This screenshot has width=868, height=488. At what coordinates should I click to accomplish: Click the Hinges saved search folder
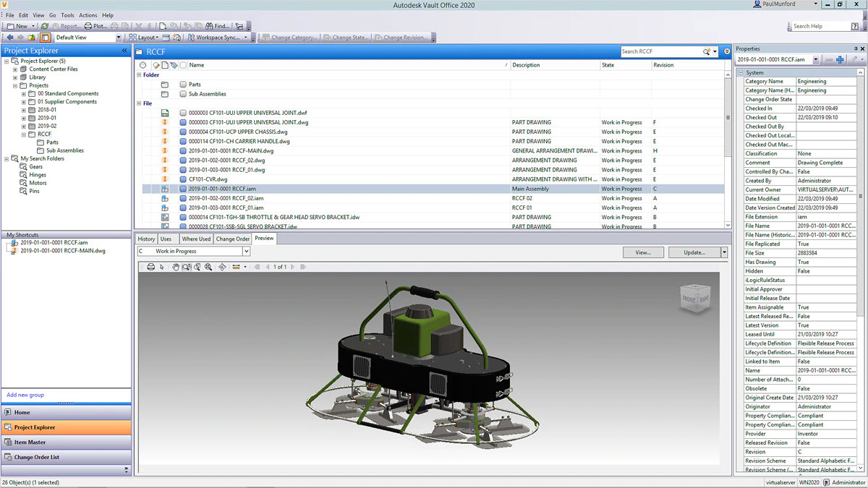(37, 175)
